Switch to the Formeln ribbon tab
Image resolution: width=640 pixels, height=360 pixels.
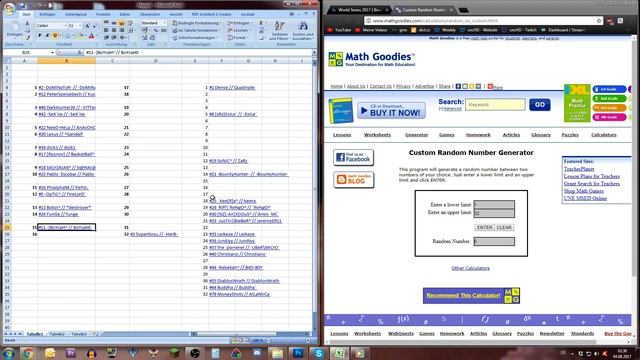click(103, 14)
